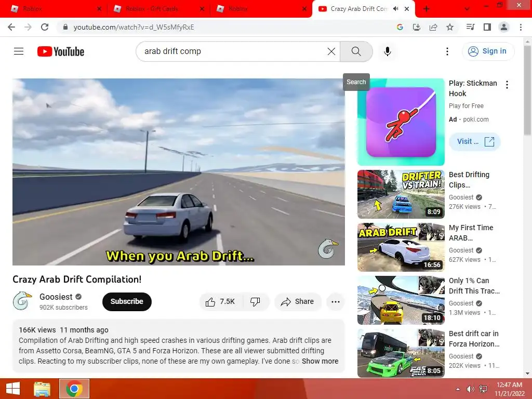The image size is (532, 399).
Task: Open Chrome profile avatar
Action: coord(504,27)
